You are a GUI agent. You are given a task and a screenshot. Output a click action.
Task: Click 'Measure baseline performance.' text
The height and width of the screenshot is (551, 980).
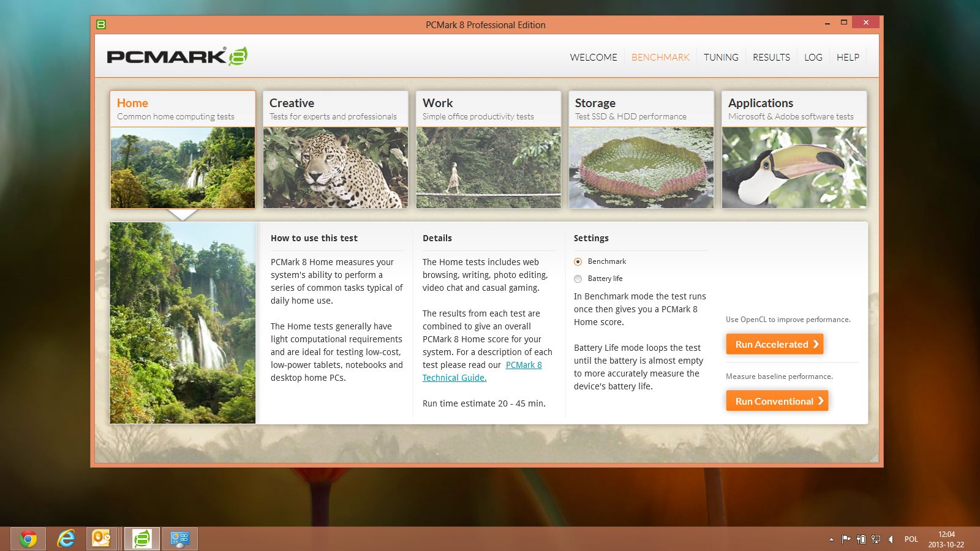779,377
